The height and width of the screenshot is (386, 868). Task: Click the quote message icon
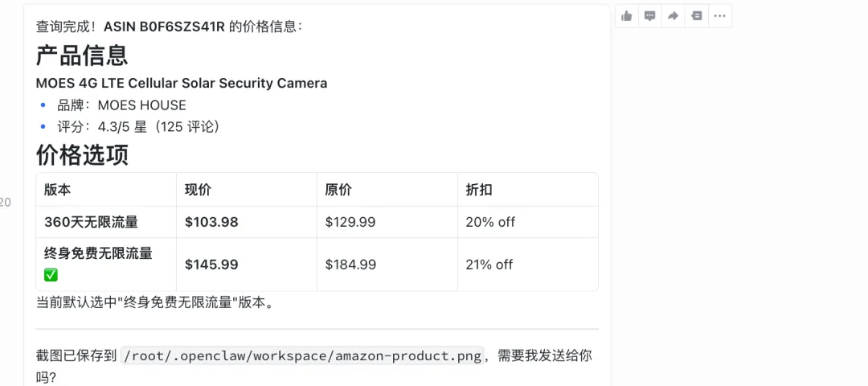(696, 16)
